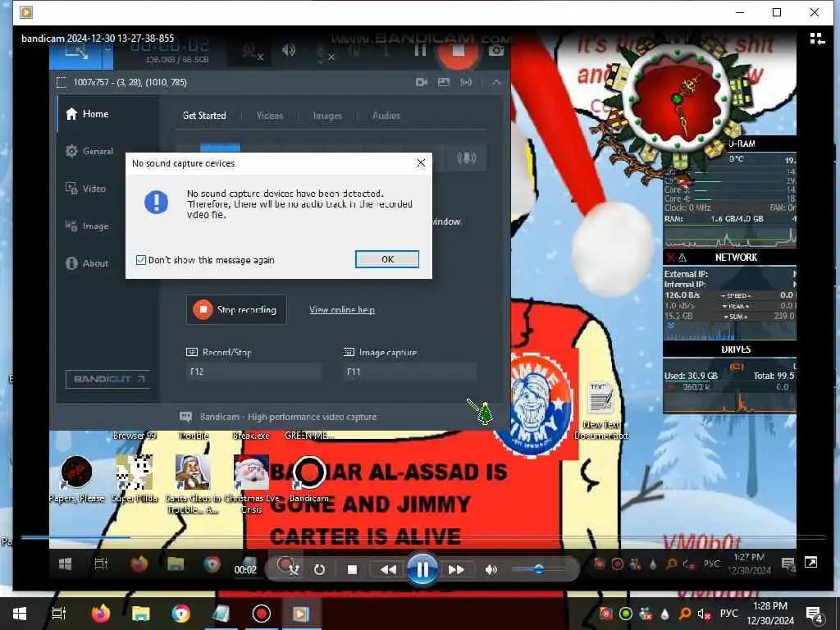
Task: Pause the video playback in the player
Action: pos(422,569)
